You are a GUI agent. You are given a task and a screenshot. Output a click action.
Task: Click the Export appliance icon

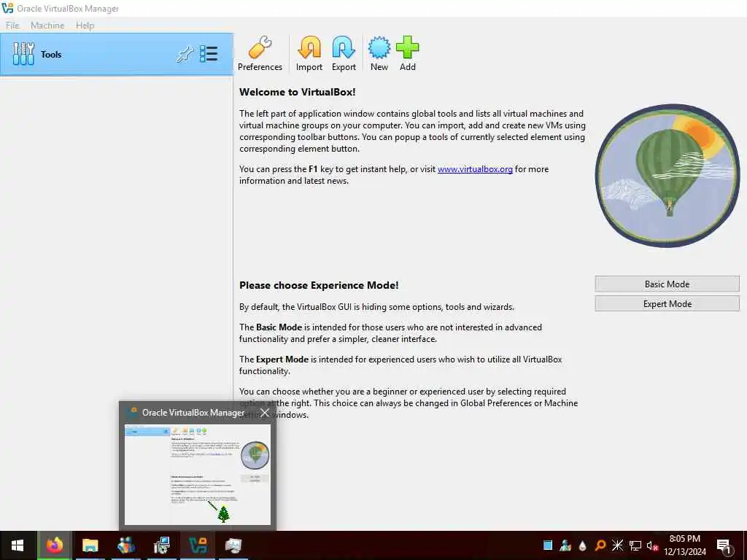point(344,54)
